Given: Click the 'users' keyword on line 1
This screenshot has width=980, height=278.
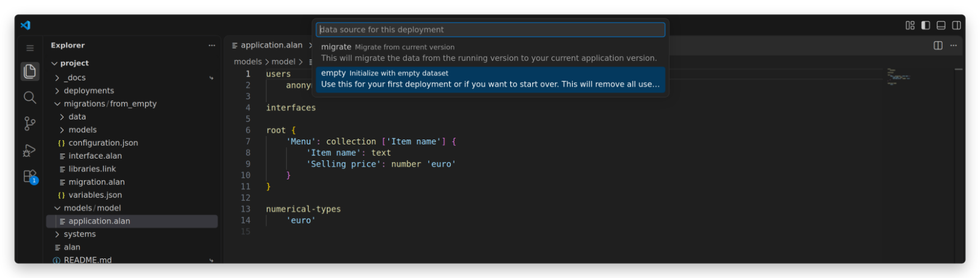Looking at the screenshot, I should 278,74.
